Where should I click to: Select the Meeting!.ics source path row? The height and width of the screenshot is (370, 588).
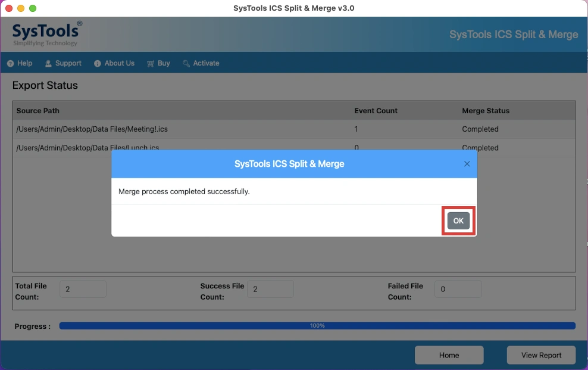pos(294,129)
